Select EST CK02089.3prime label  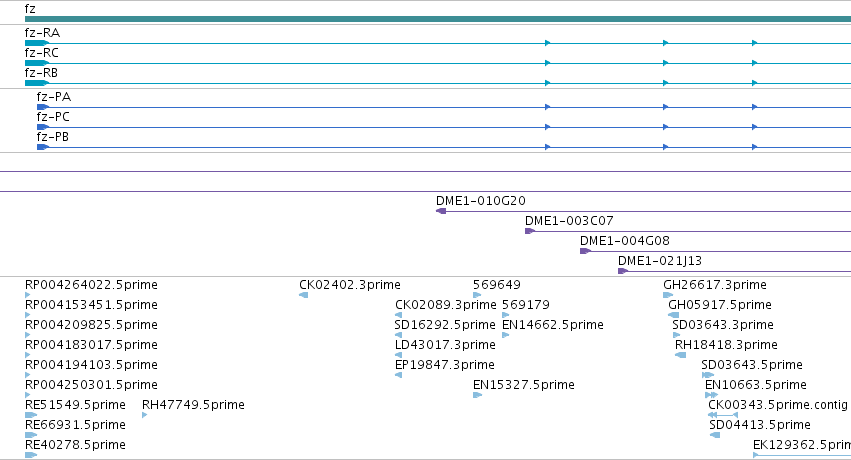click(x=446, y=305)
